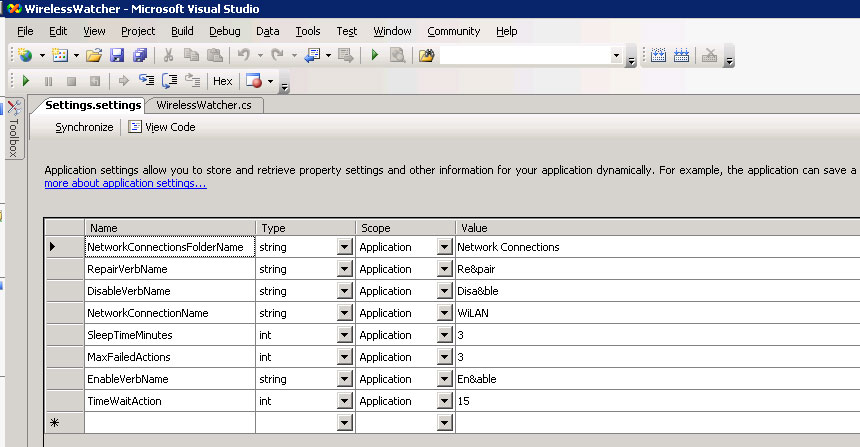Open the Build menu

coord(182,31)
